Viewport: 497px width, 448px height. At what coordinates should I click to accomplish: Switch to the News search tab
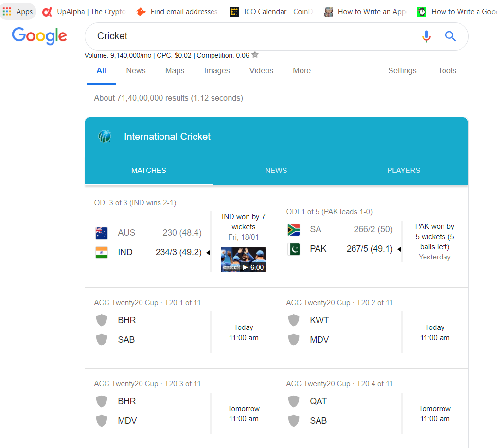pyautogui.click(x=136, y=71)
